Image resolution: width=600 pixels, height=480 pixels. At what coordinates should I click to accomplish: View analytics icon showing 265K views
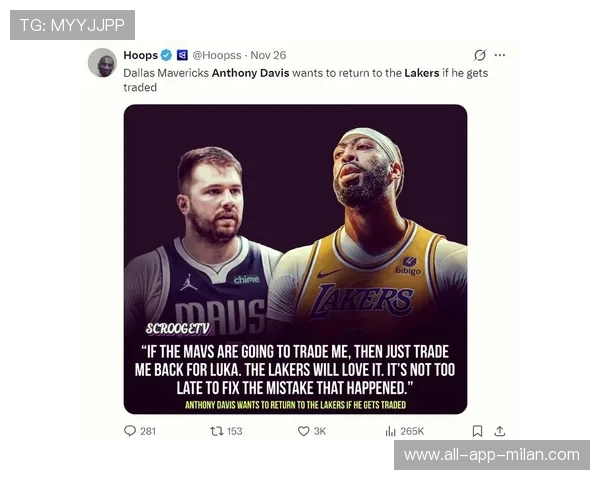[390, 431]
